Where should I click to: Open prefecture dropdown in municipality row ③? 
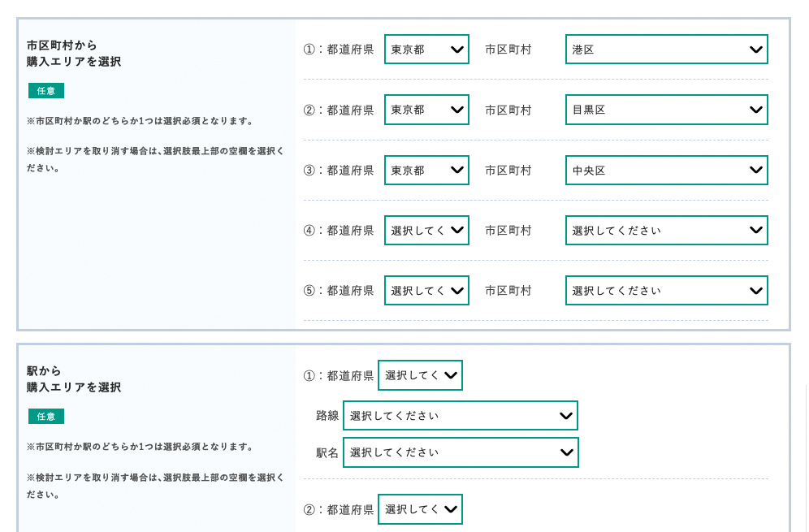pos(426,170)
